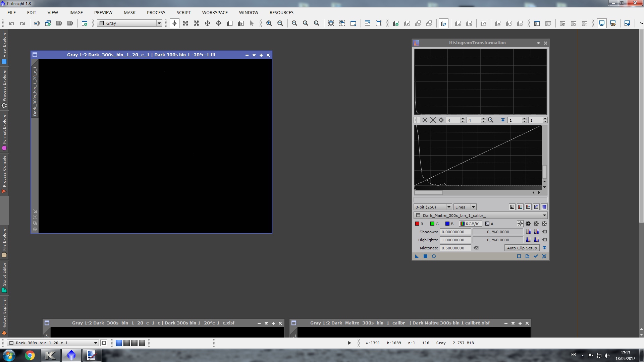
Task: Open the PROCESS menu
Action: [x=156, y=12]
